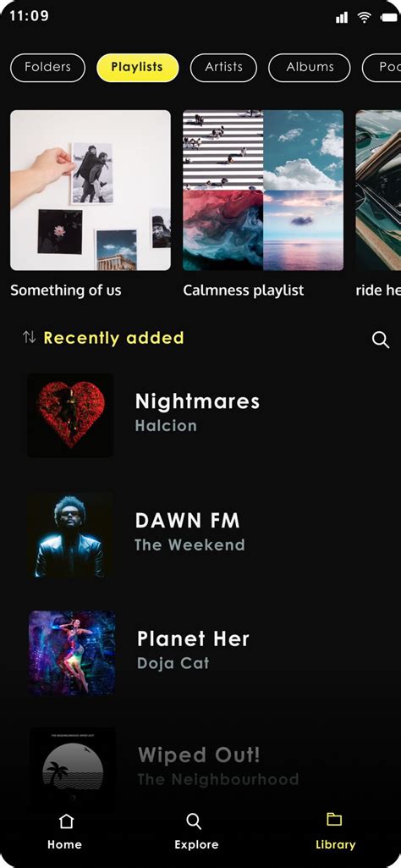Switch to the Artists filter chip
401x868 pixels.
(223, 68)
